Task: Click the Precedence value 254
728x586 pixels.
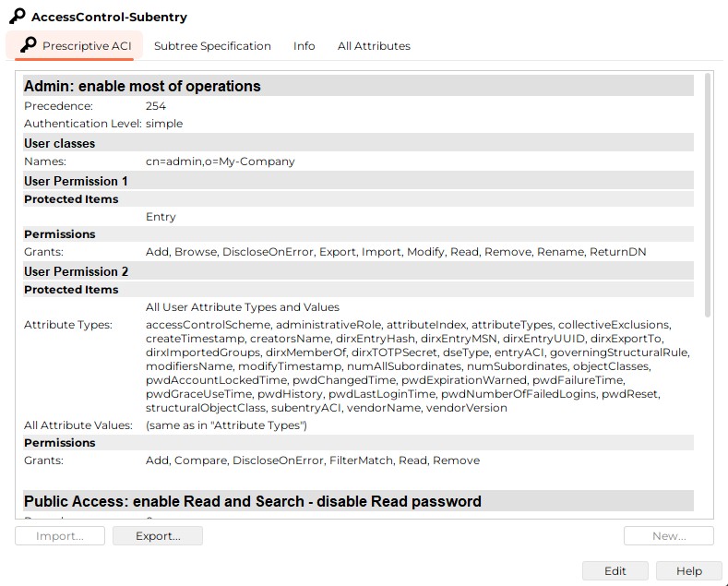Action: [x=156, y=106]
